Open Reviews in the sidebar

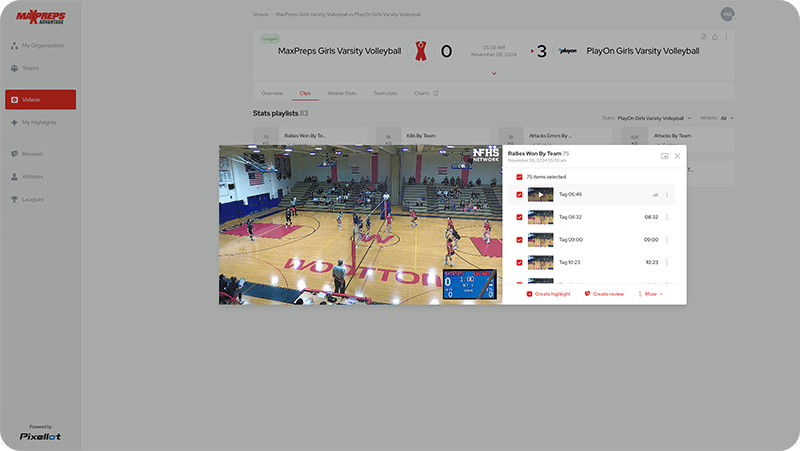(27, 154)
